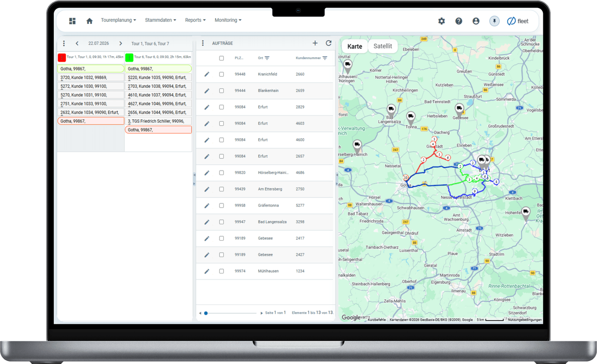Screen dimensions: 597x364
Task: Click red marker 10 near Gotha on map
Action: click(x=406, y=178)
